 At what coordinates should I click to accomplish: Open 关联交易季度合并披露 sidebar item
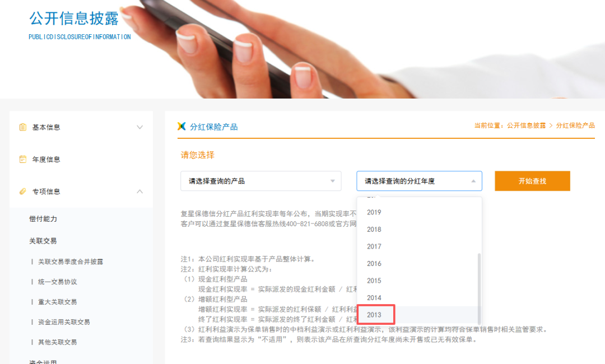(70, 262)
